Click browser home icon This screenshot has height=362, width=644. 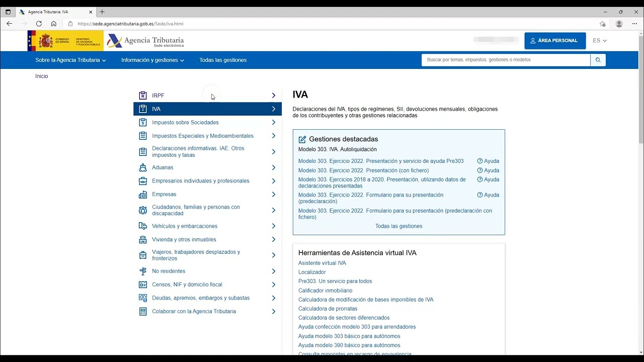[53, 24]
